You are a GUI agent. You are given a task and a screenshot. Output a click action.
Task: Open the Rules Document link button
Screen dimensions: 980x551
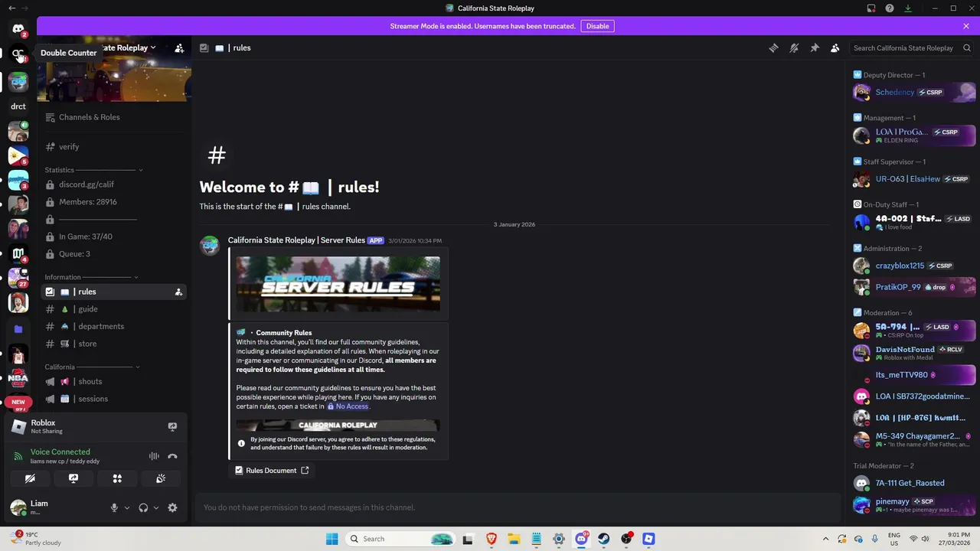(x=272, y=471)
